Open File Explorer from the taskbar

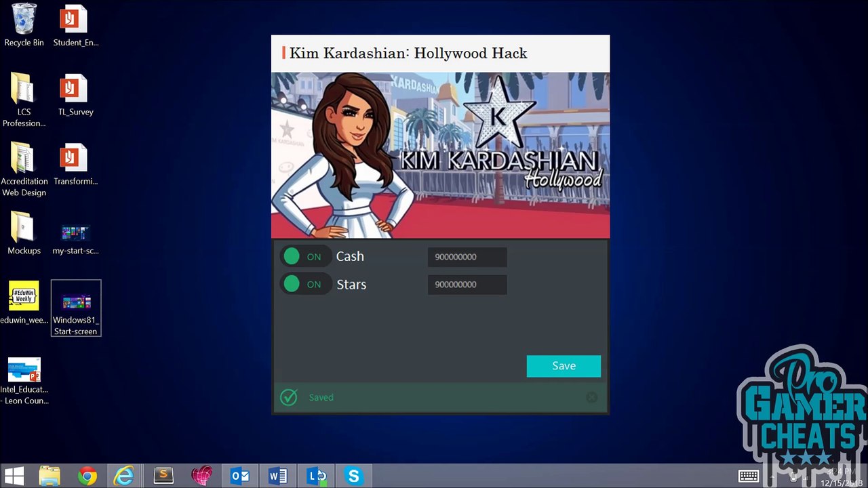point(50,476)
